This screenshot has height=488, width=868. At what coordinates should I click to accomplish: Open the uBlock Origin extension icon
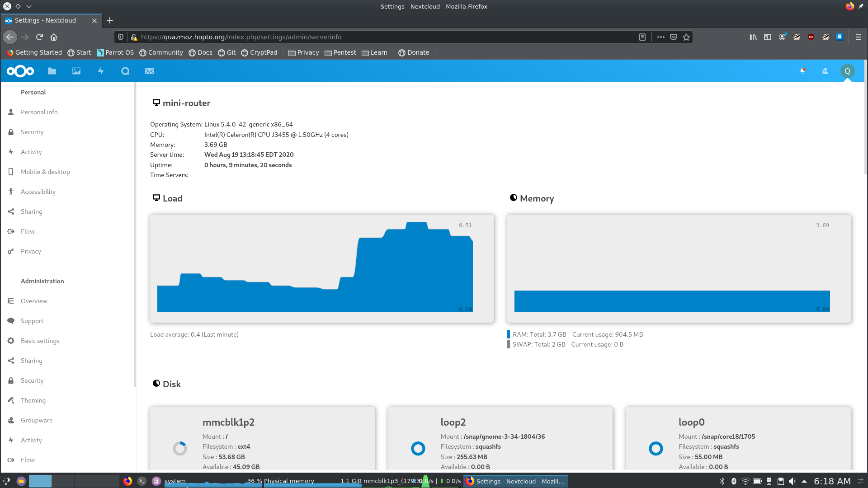pos(811,37)
